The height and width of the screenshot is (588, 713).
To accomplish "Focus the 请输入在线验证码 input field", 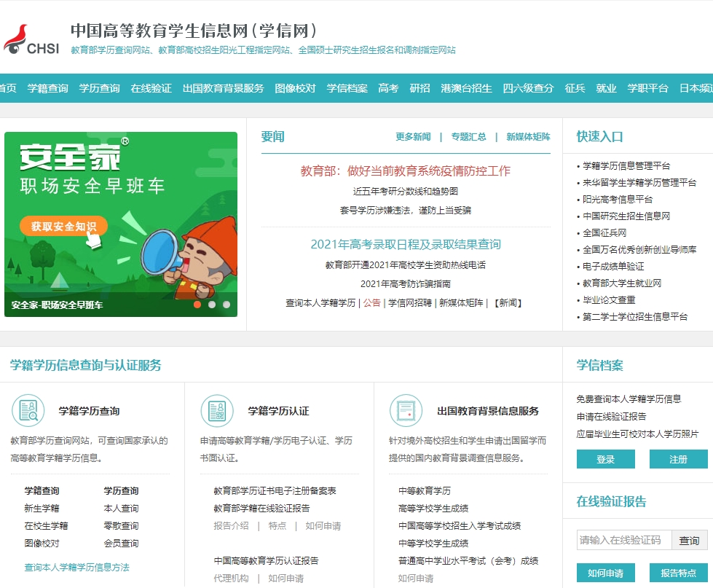I will tap(624, 540).
